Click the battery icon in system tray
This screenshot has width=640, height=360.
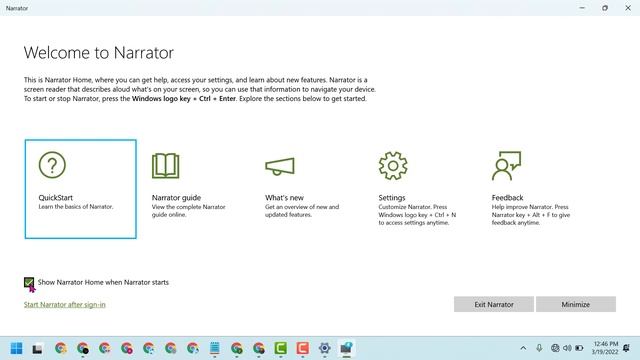click(x=579, y=348)
